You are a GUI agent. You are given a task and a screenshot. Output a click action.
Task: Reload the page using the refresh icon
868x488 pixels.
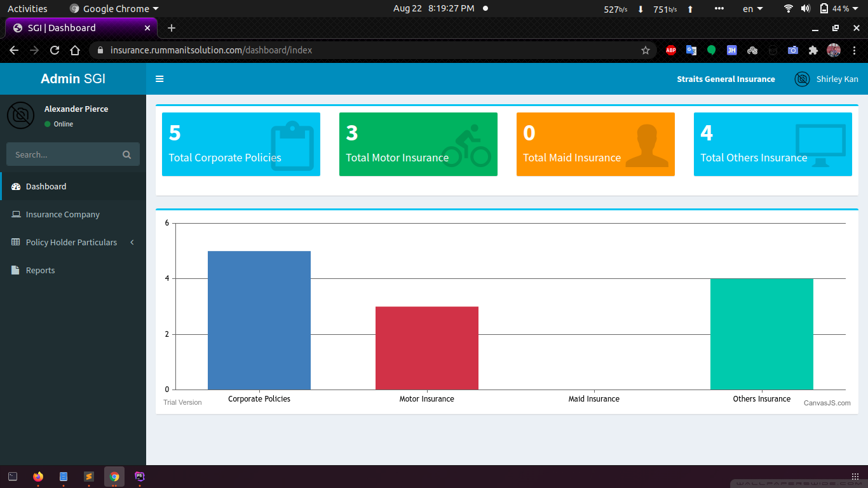[55, 50]
